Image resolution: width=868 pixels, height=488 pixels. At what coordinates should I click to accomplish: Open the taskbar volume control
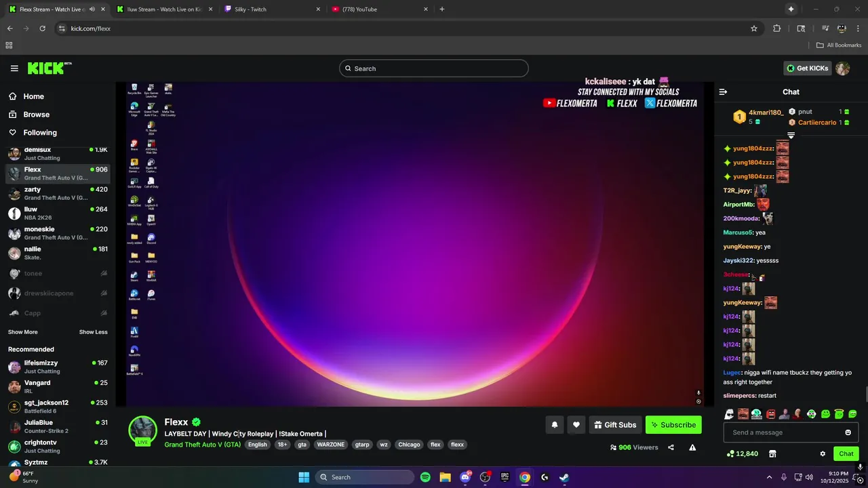(809, 477)
